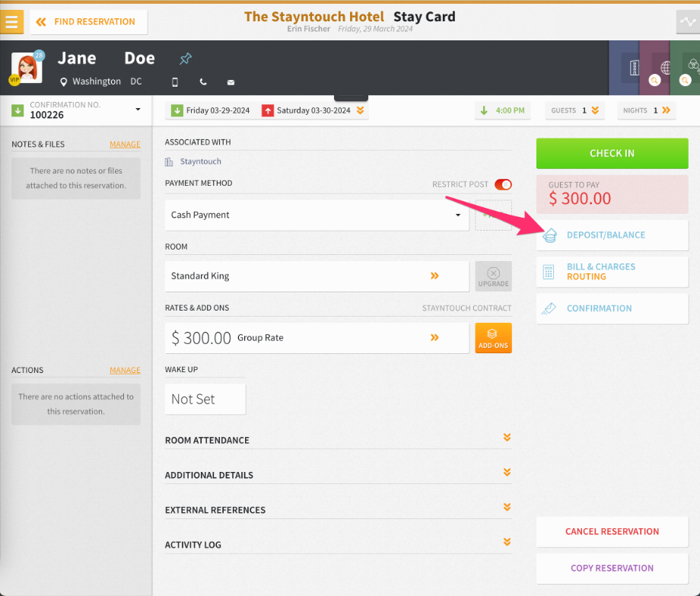The width and height of the screenshot is (700, 596).
Task: Click the telephone handset icon
Action: [203, 82]
